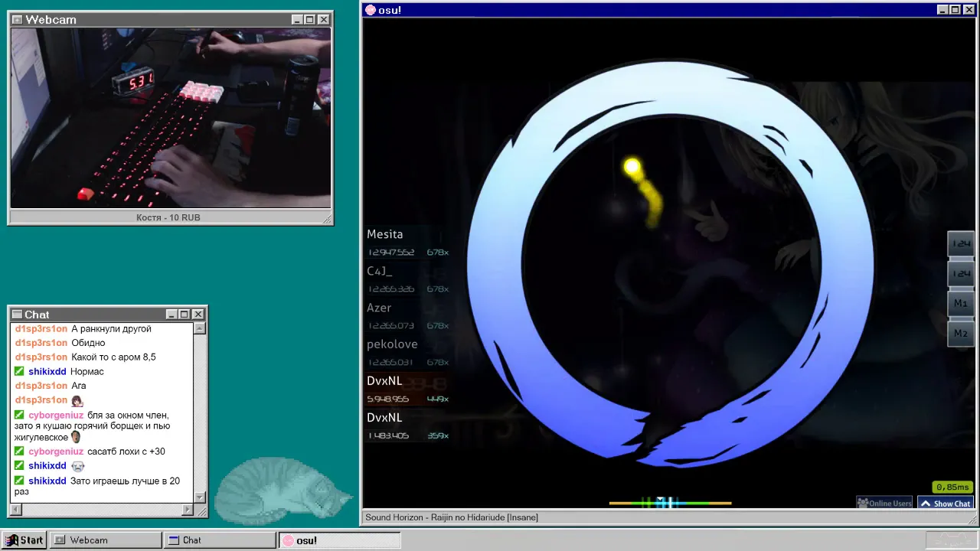980x551 pixels.
Task: Click the Start button on the taskbar
Action: (24, 540)
